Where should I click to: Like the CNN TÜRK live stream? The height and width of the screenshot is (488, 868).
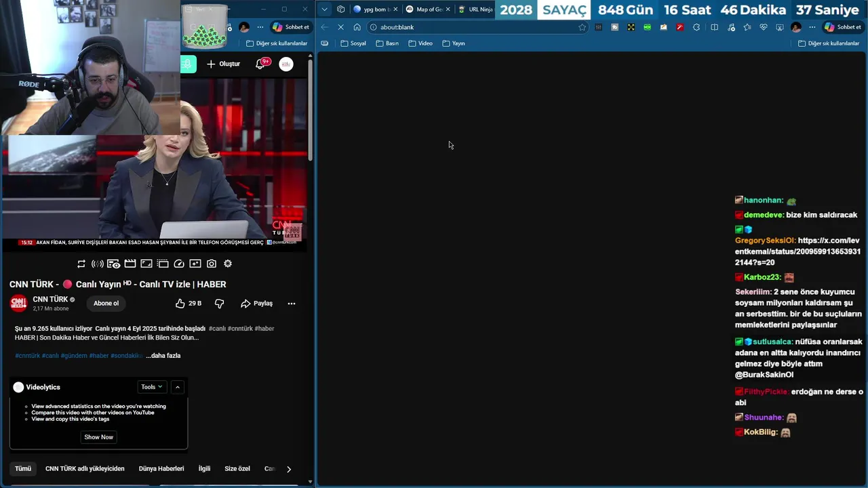point(189,304)
